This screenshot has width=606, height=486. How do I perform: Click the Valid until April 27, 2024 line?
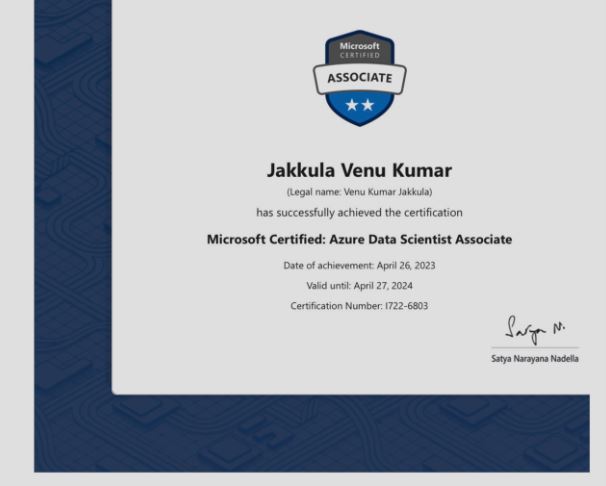359,285
